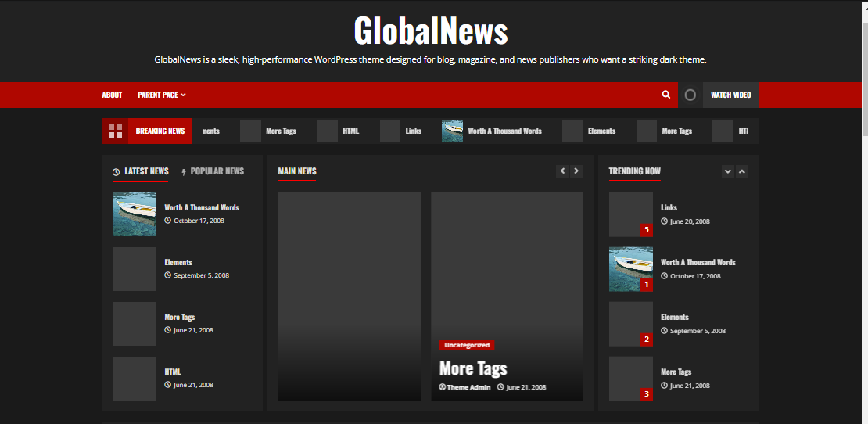The width and height of the screenshot is (868, 424).
Task: Open Elements post in Trending Now
Action: (x=675, y=317)
